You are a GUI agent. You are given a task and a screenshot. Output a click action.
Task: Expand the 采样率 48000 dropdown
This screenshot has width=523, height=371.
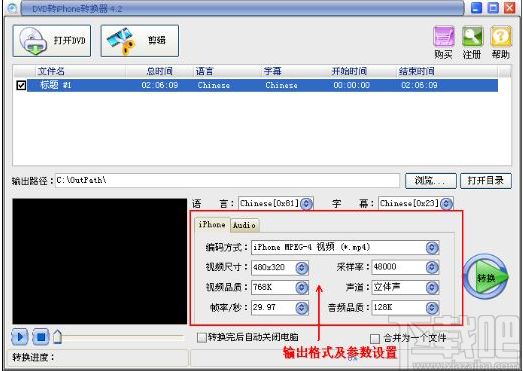pyautogui.click(x=432, y=267)
